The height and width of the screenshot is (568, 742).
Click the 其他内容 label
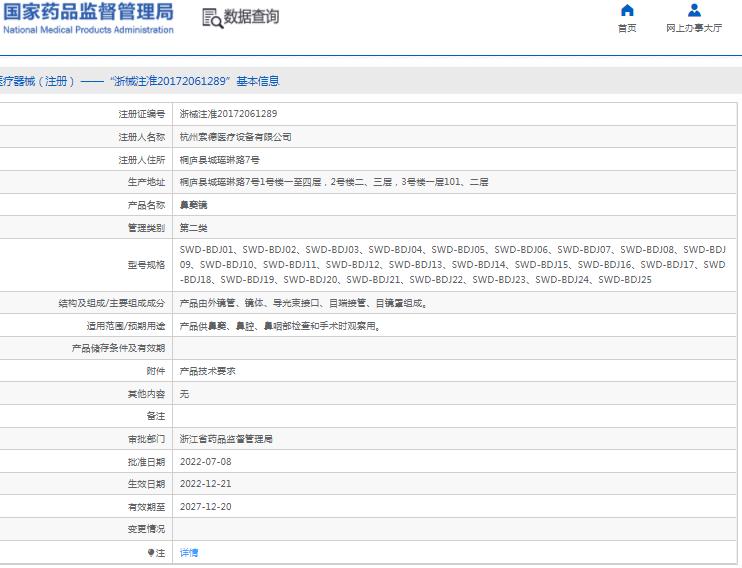click(146, 394)
